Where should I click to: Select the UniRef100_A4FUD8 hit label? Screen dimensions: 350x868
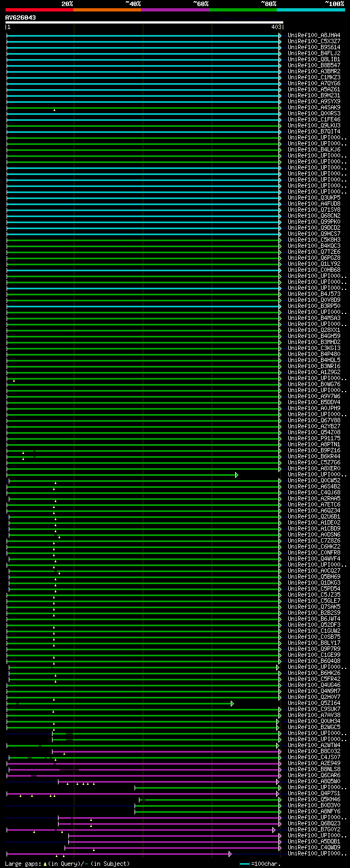tap(314, 204)
